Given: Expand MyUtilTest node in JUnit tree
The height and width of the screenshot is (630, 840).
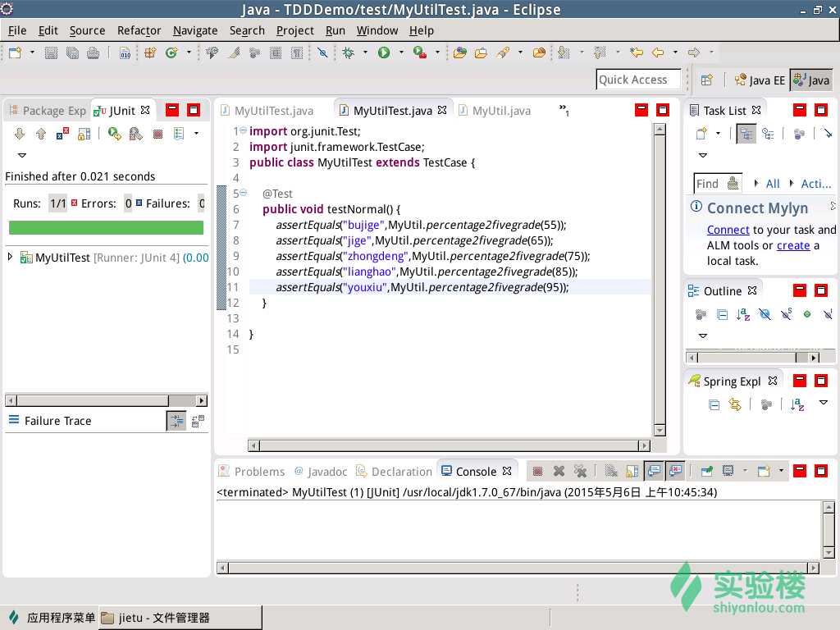Looking at the screenshot, I should [10, 257].
